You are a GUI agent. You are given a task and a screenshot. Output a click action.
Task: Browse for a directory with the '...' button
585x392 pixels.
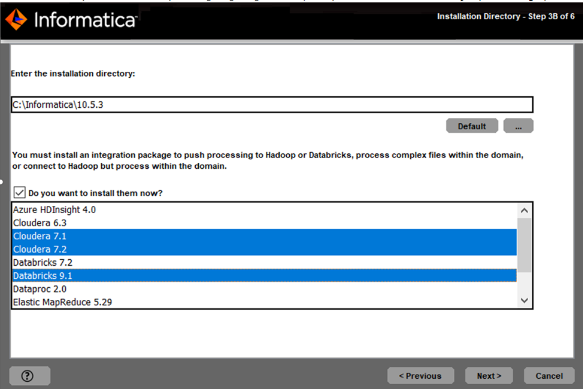point(518,126)
